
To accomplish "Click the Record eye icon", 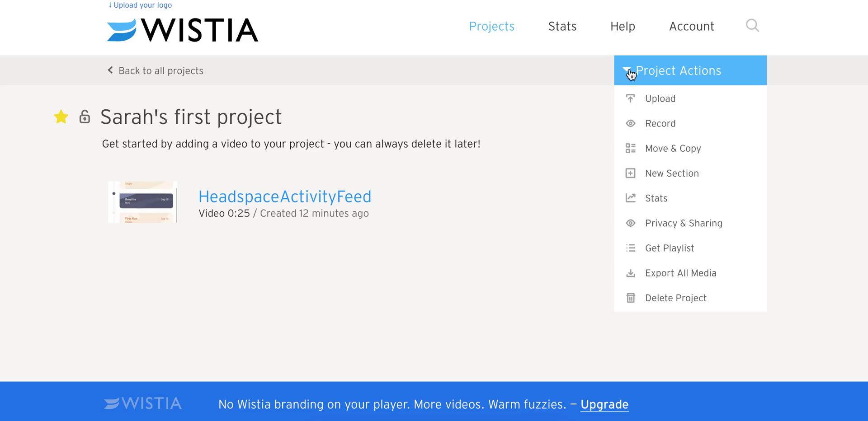I will coord(630,123).
